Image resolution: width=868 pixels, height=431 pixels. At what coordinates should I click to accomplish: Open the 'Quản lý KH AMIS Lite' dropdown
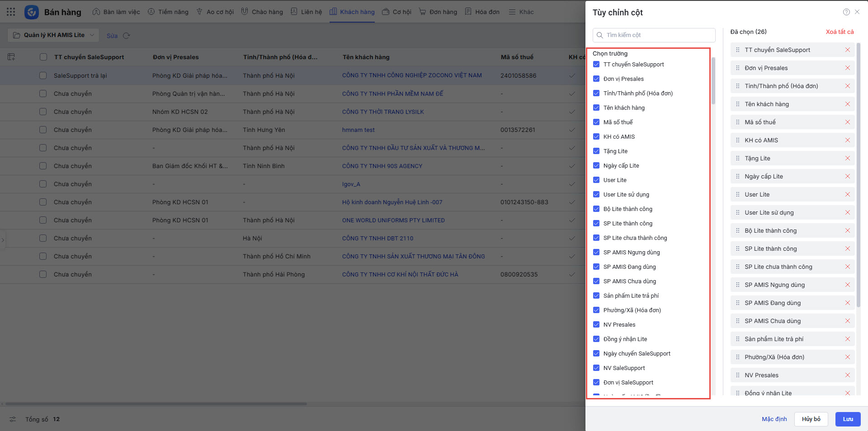[x=54, y=35]
